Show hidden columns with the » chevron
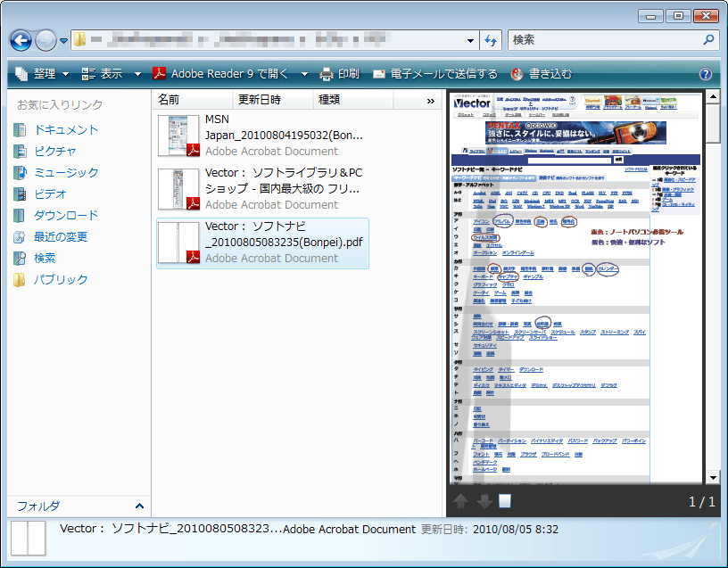 click(430, 101)
